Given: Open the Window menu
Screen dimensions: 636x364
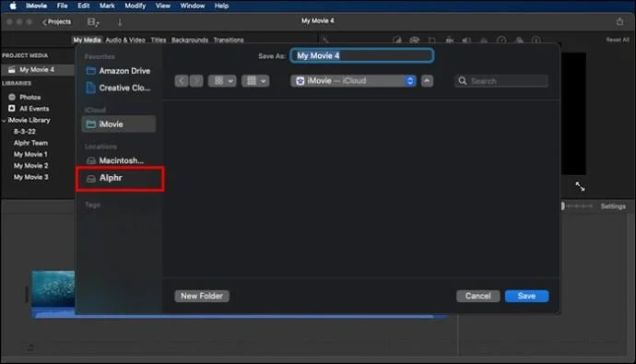Looking at the screenshot, I should (x=193, y=6).
